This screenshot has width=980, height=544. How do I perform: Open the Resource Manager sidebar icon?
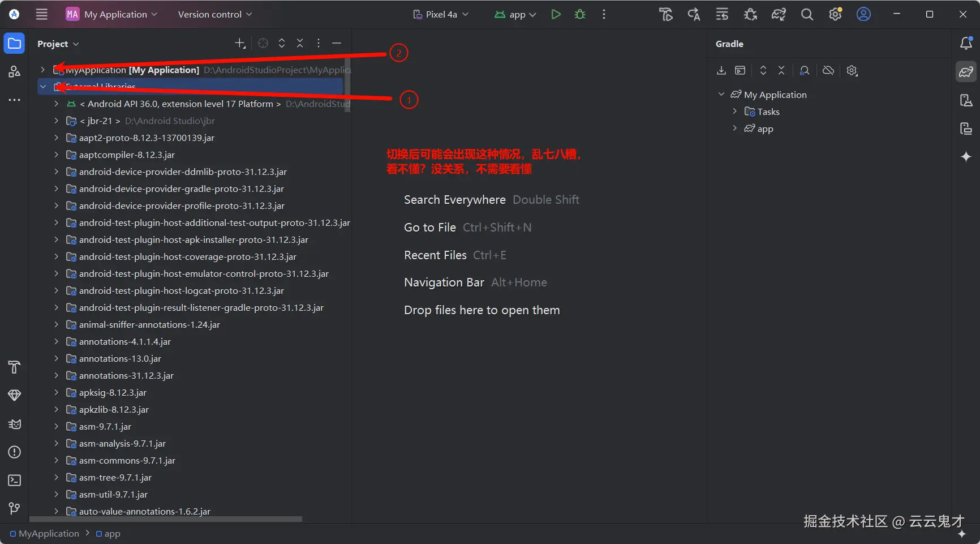click(15, 71)
